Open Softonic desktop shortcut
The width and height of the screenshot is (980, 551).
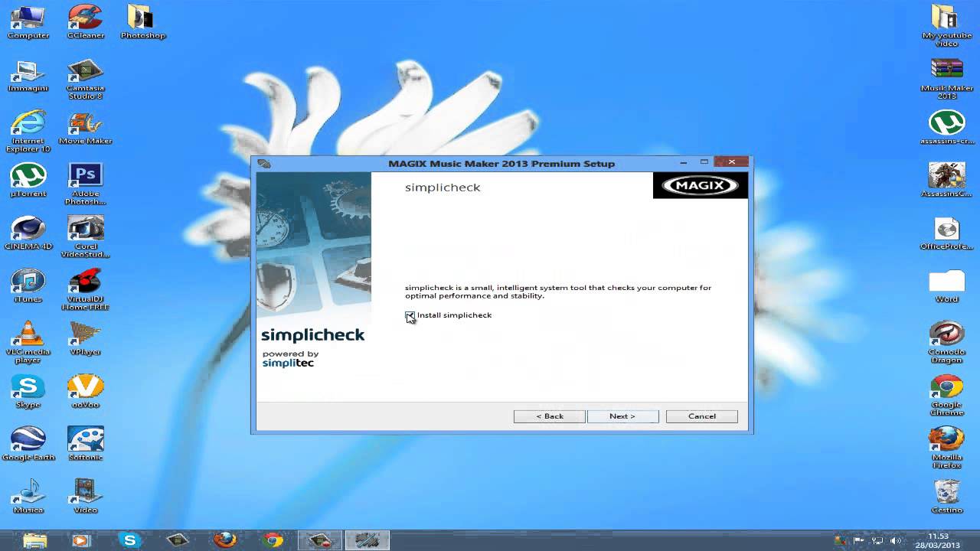85,445
